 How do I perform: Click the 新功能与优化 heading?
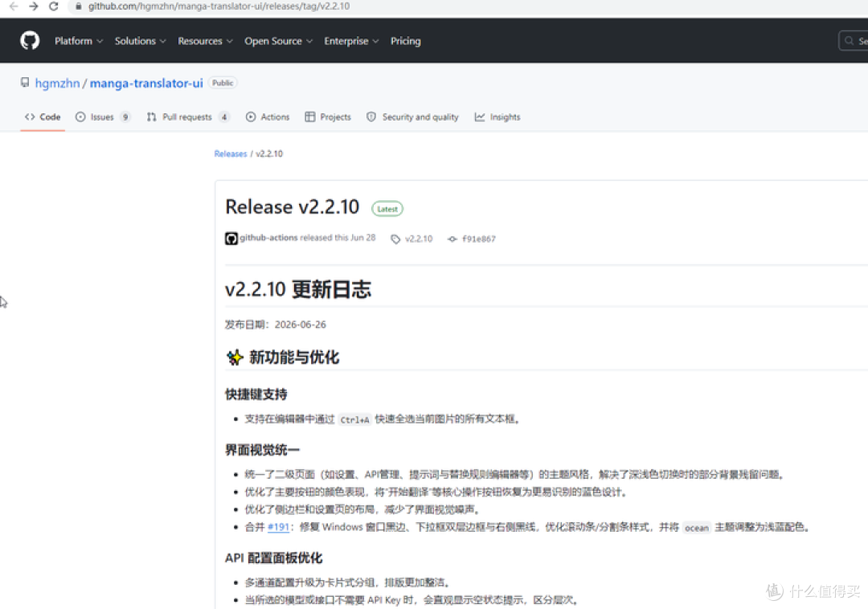(282, 358)
